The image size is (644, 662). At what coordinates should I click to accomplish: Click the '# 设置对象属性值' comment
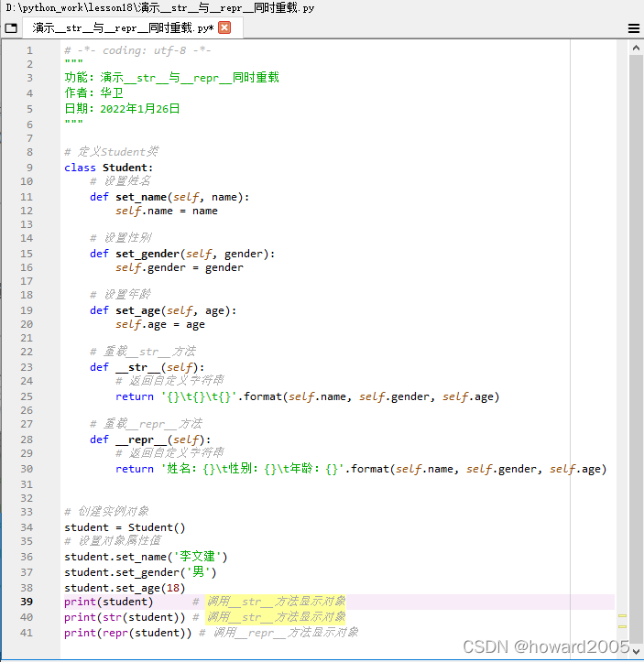tap(113, 541)
